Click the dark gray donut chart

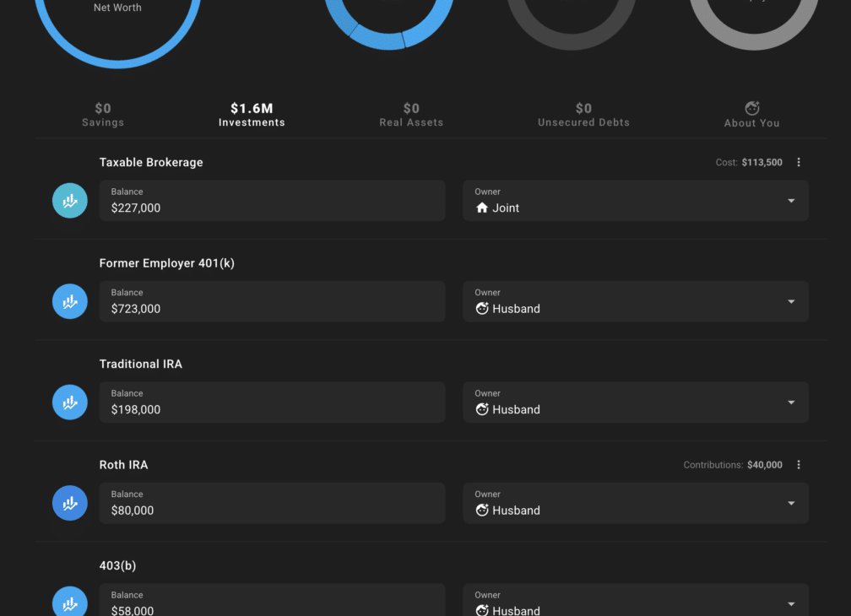[572, 24]
